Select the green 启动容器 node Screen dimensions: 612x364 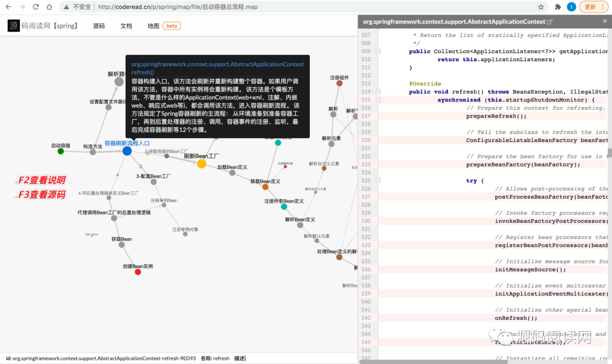61,151
